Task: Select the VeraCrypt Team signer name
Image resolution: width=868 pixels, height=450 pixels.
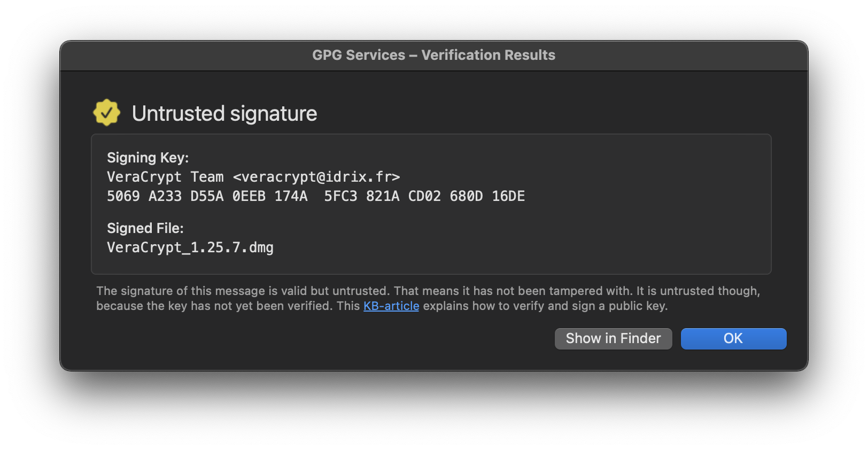Action: click(x=165, y=177)
